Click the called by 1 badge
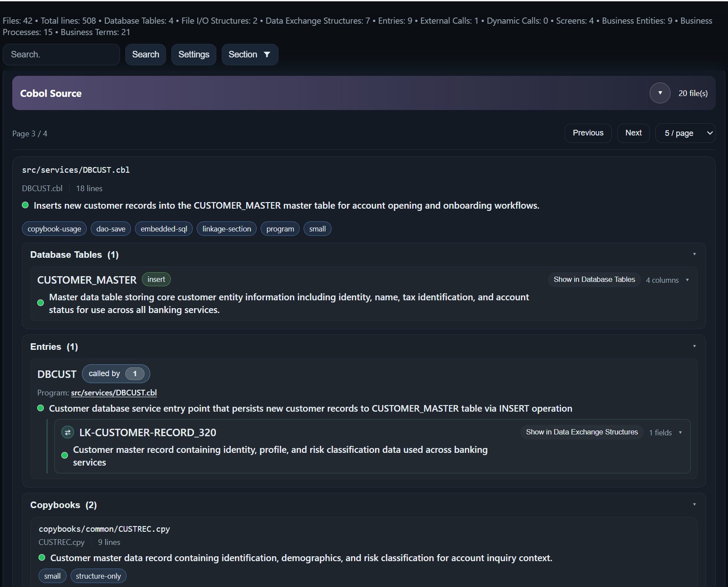Viewport: 728px width, 587px height. coord(116,374)
